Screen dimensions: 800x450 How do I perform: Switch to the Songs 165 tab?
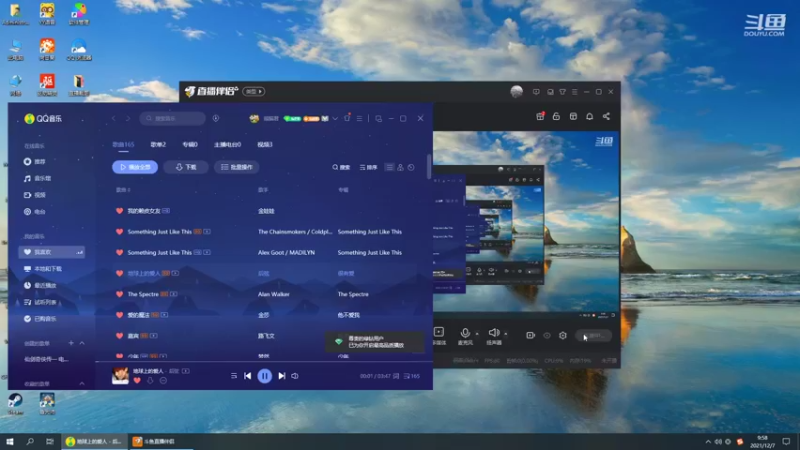click(x=123, y=145)
